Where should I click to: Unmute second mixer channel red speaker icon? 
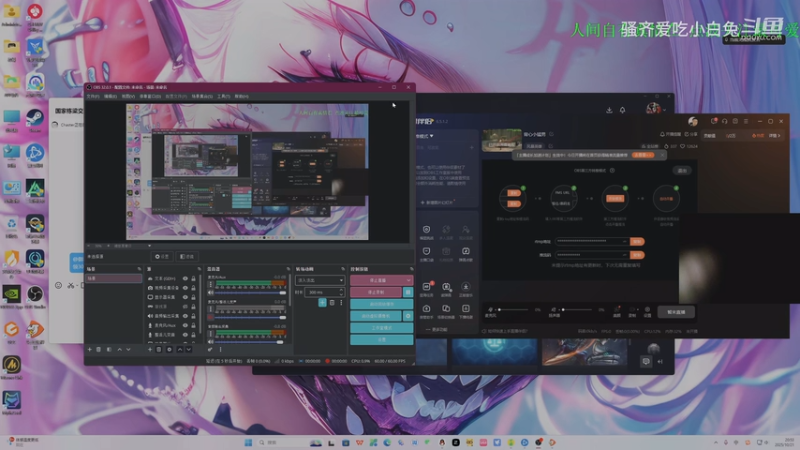pos(211,317)
